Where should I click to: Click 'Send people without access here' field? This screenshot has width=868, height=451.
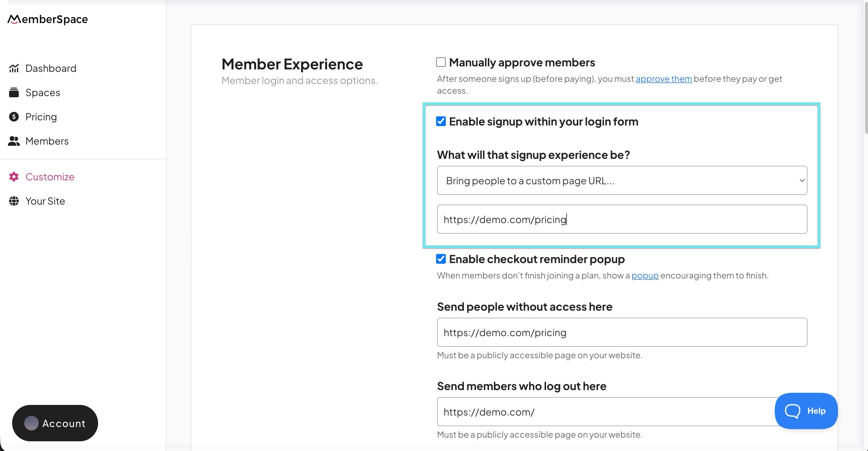point(621,332)
